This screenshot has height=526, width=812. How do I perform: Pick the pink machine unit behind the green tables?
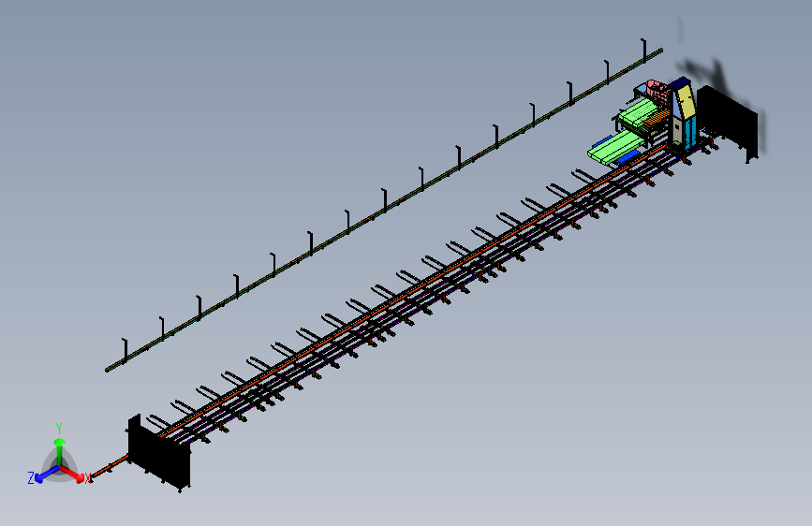pyautogui.click(x=657, y=91)
